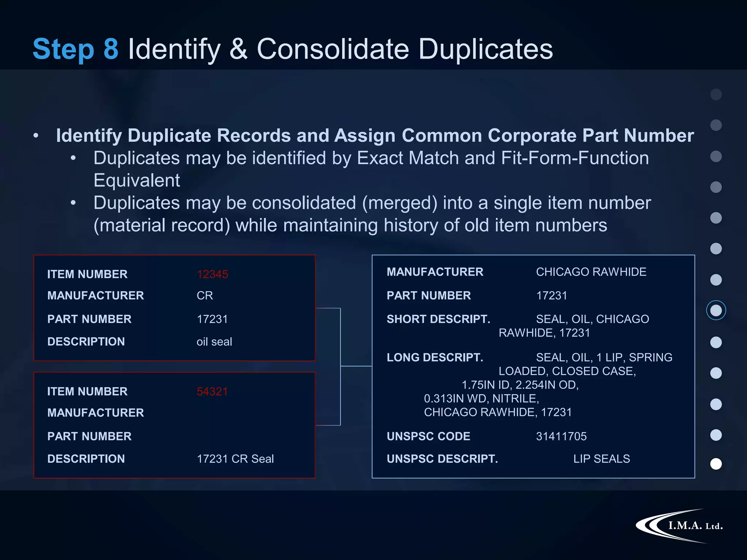Go to the last bright white progress dot
This screenshot has width=747, height=560.
[716, 464]
